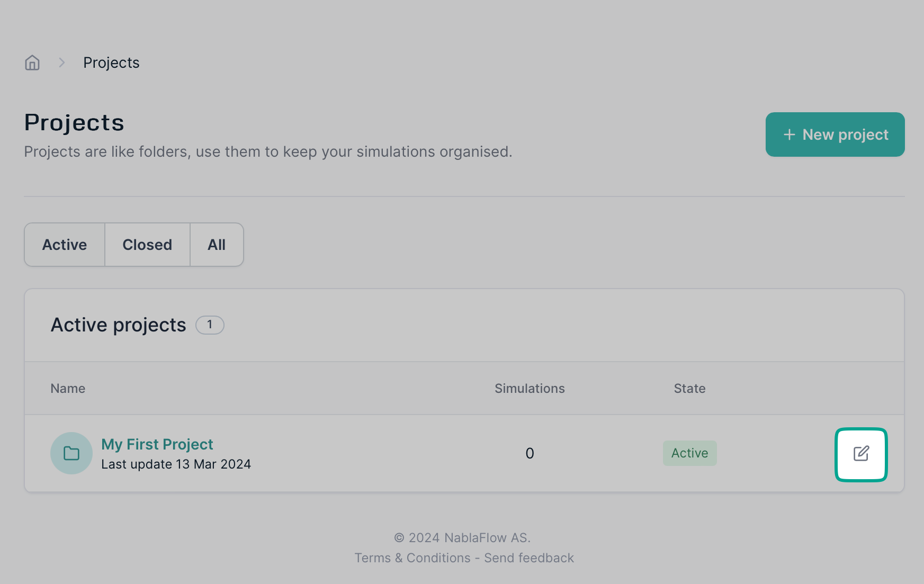Click the simulations count of My First Project

tap(530, 453)
